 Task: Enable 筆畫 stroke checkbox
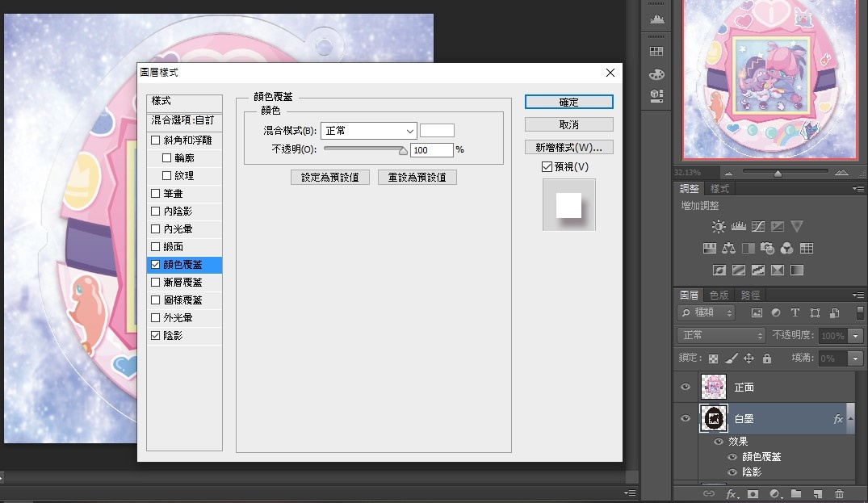156,194
